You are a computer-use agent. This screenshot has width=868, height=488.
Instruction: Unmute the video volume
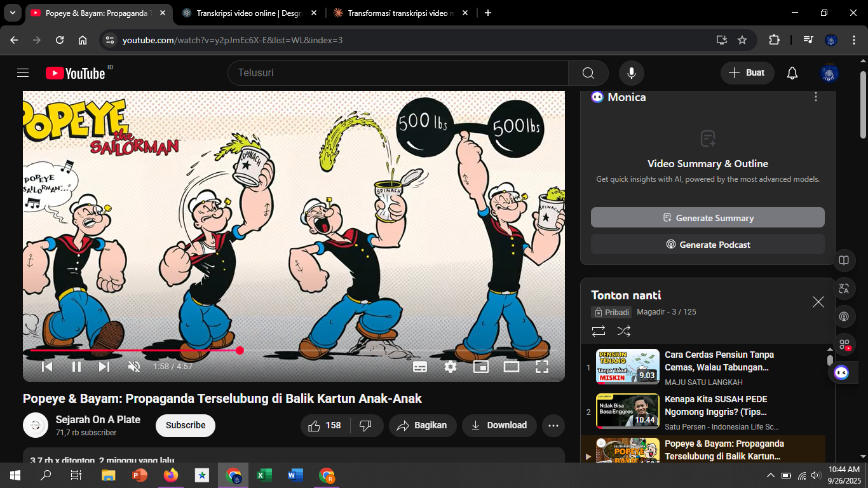click(134, 367)
